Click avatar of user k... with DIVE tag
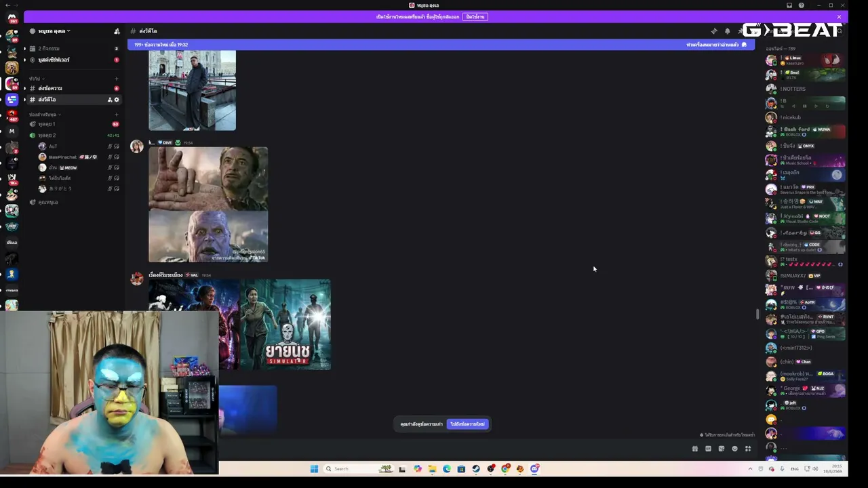Viewport: 868px width, 488px height. point(137,146)
